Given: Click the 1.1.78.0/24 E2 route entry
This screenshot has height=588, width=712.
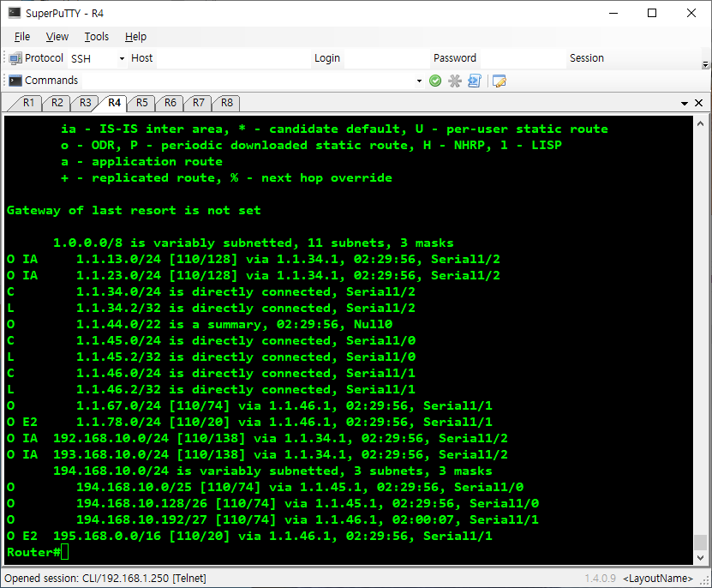Looking at the screenshot, I should pos(249,422).
